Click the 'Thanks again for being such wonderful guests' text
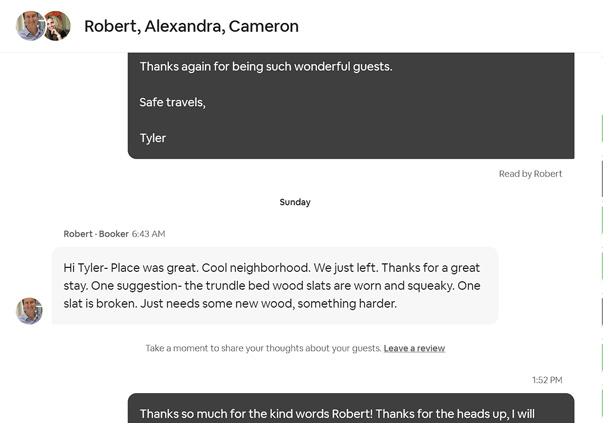 click(265, 66)
